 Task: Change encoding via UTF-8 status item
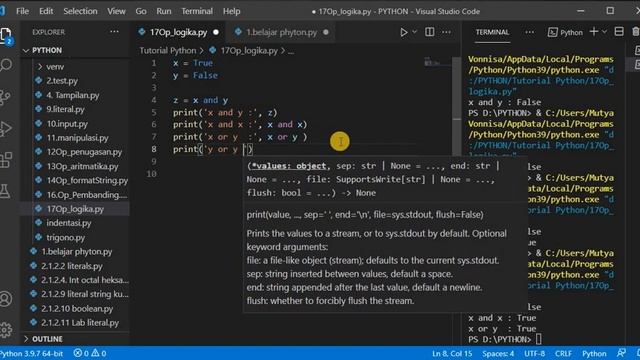pyautogui.click(x=534, y=353)
